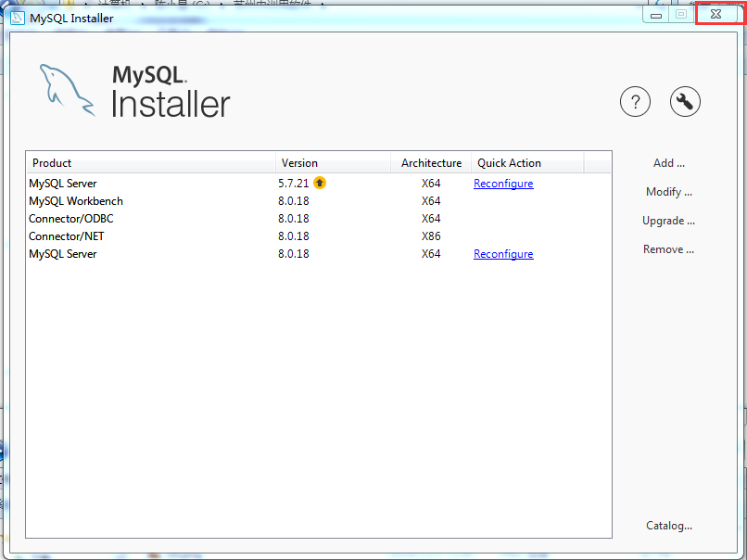Click the MySQL Installer title bar icon

pyautogui.click(x=16, y=18)
